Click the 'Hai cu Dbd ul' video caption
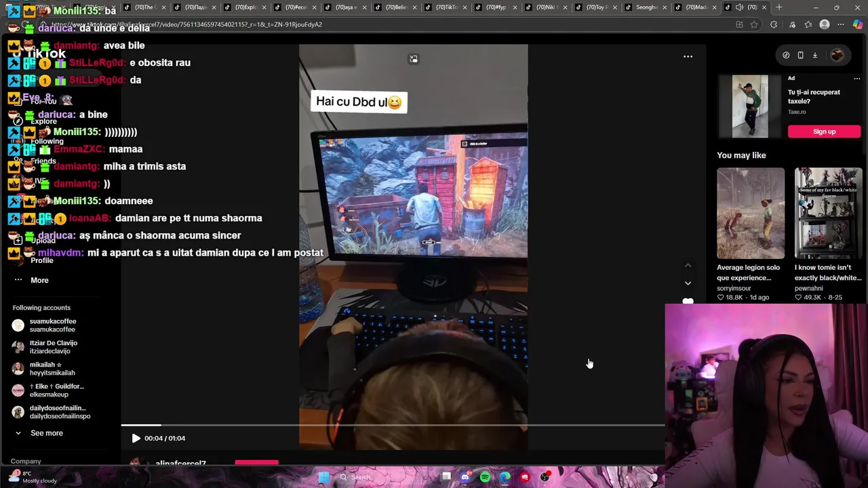This screenshot has height=488, width=868. click(x=359, y=102)
